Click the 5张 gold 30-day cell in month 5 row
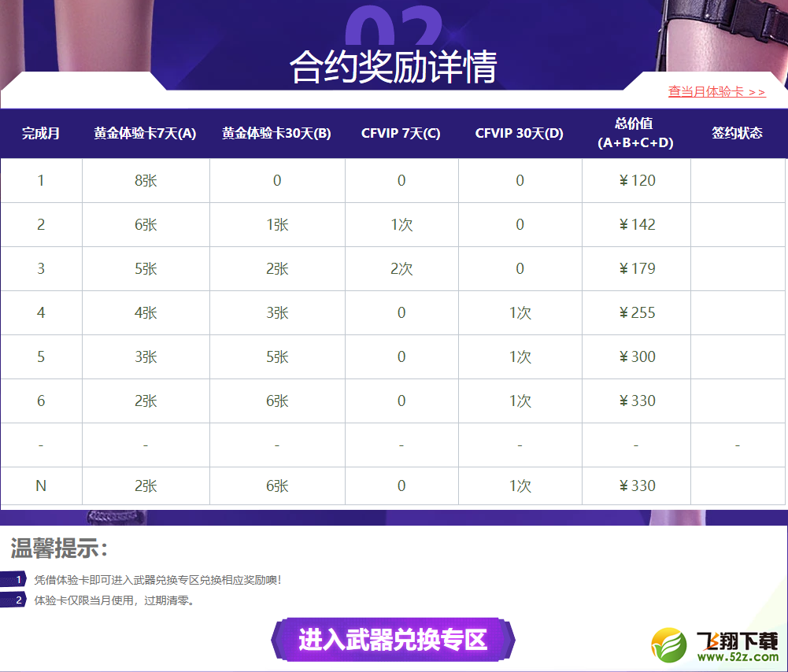This screenshot has width=788, height=672. pos(277,356)
